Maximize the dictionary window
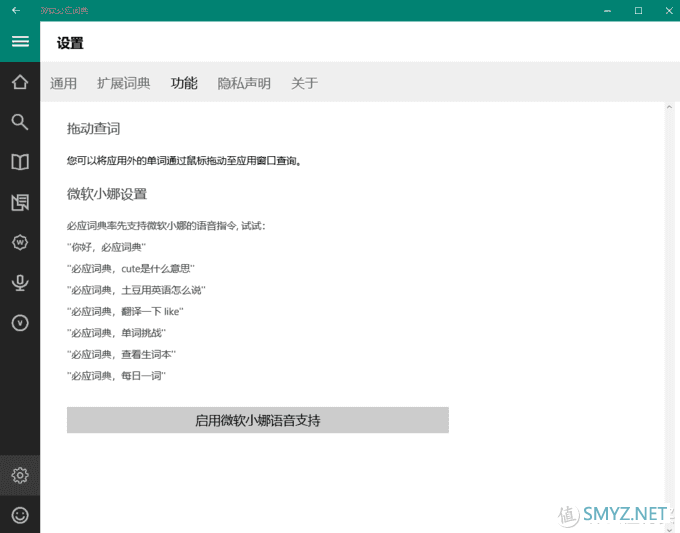 click(638, 10)
